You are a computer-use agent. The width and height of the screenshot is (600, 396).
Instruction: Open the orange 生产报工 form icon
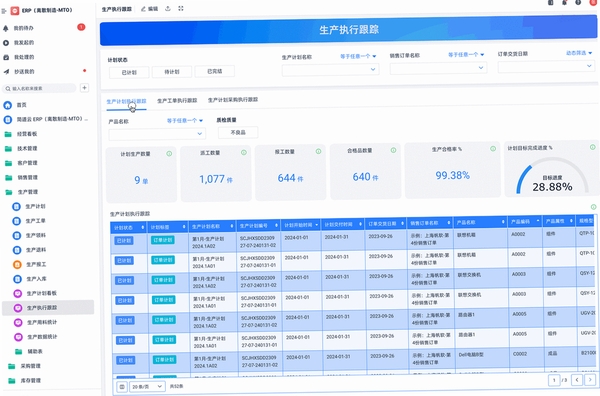point(17,264)
